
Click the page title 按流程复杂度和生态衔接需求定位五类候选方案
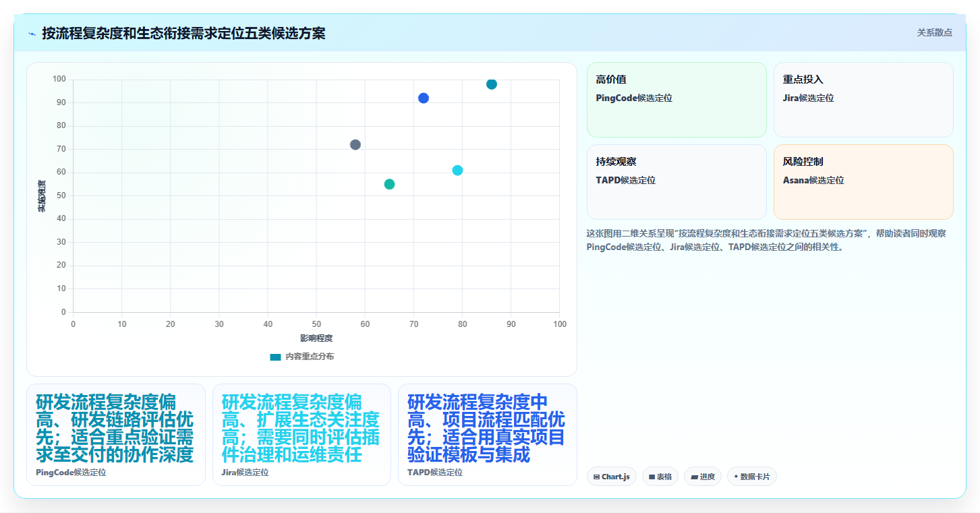point(183,33)
